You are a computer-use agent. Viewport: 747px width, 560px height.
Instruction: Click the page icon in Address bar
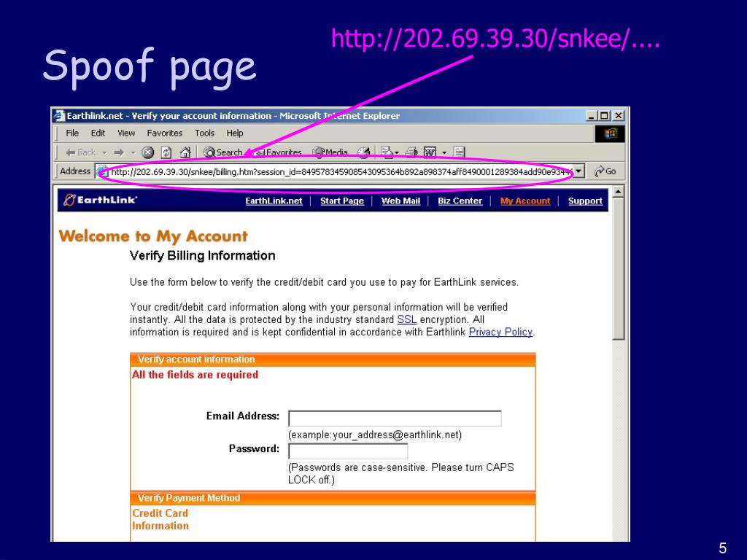point(102,171)
